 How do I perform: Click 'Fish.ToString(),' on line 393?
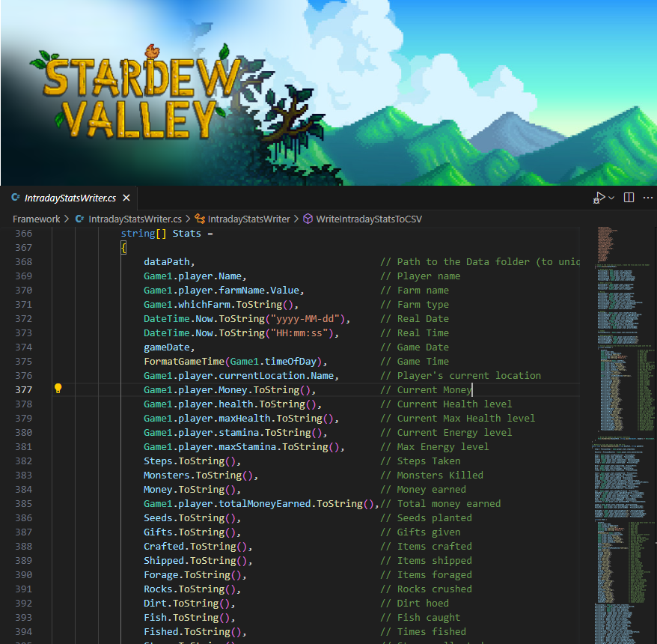click(189, 618)
